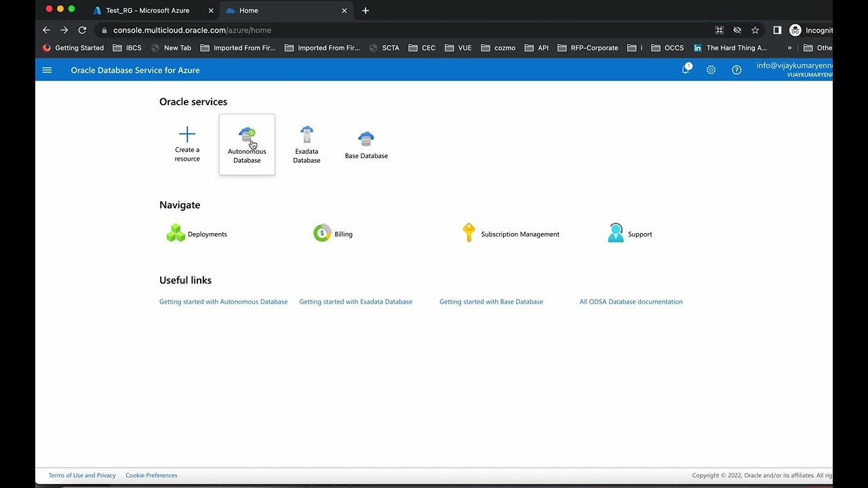
Task: Open Cookie Preferences link
Action: 151,475
